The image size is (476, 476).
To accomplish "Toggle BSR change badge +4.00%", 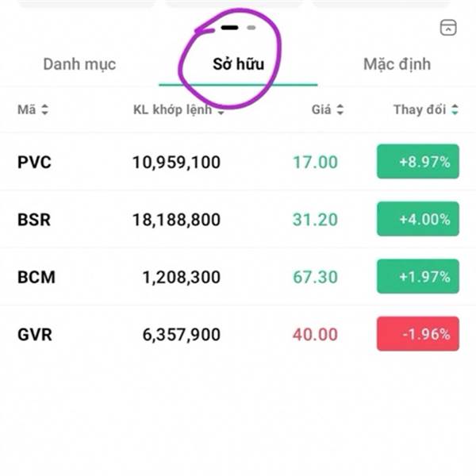I will 417,219.
